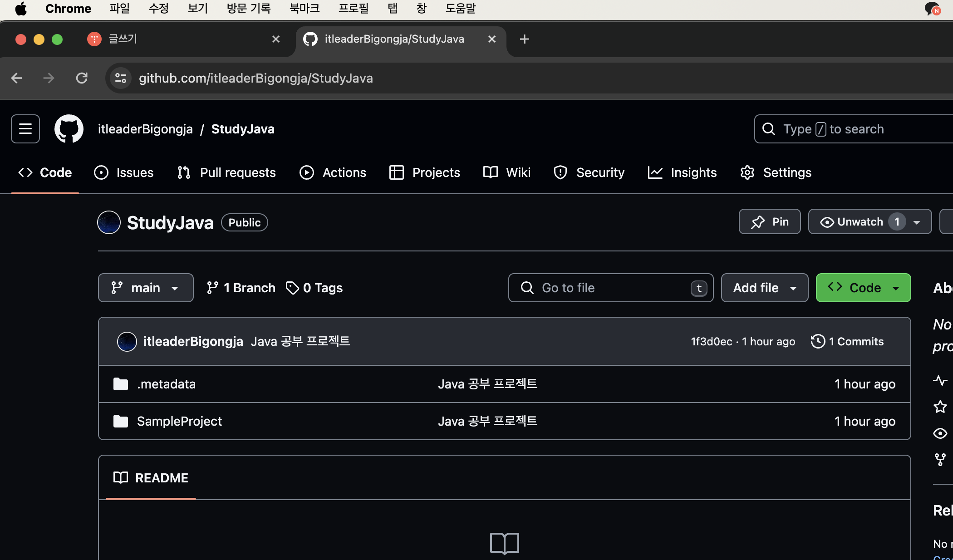Click the fork icon in About sidebar

coord(940,460)
